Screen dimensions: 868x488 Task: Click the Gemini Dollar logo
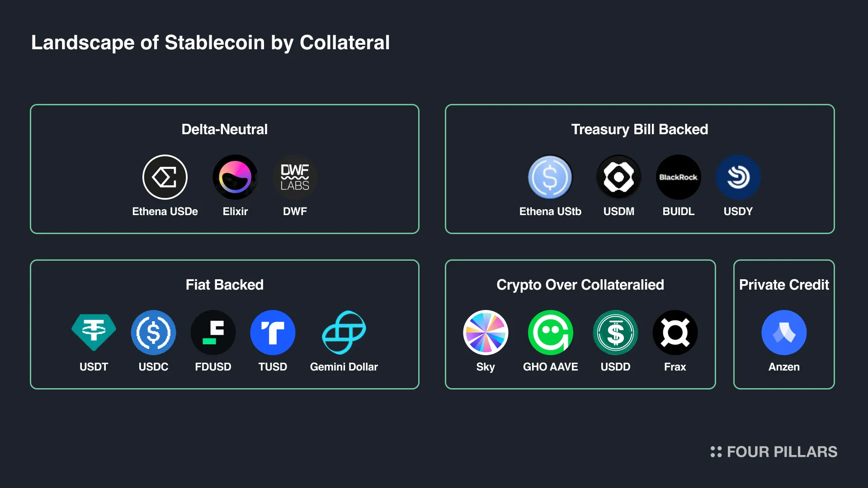click(344, 333)
